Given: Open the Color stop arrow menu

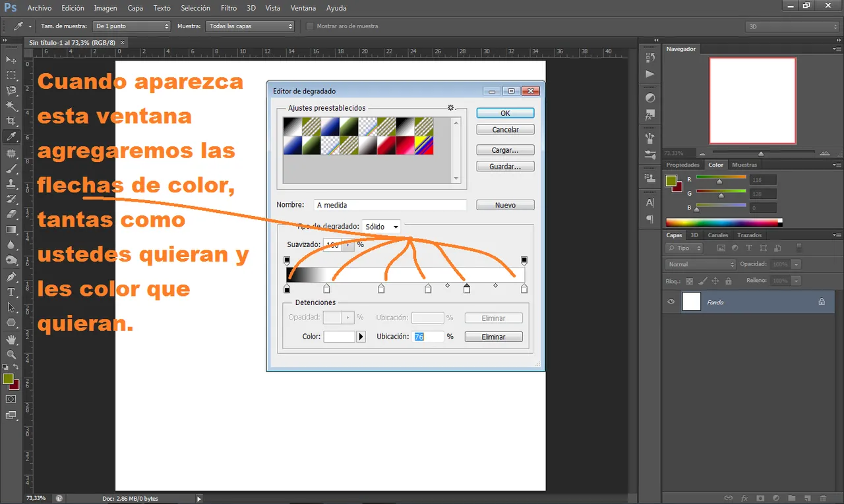Looking at the screenshot, I should (361, 337).
